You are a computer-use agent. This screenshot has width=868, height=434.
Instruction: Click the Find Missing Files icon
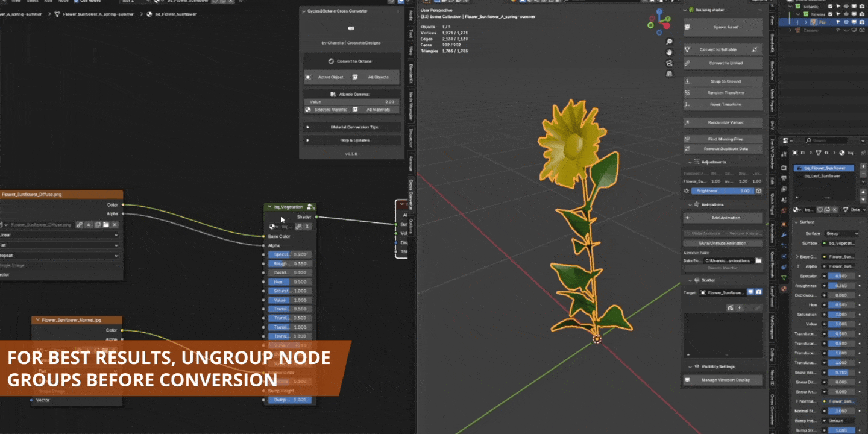click(x=687, y=139)
